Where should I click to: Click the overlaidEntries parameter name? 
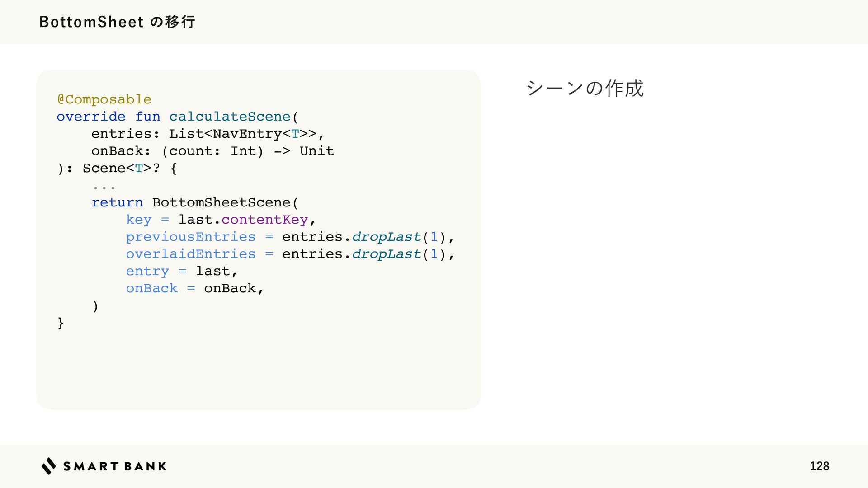click(191, 254)
